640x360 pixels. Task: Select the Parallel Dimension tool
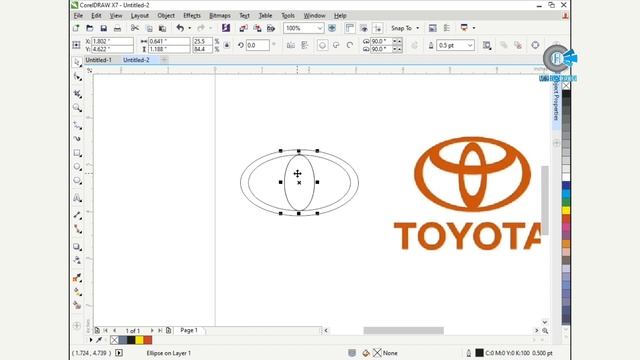coord(77,215)
